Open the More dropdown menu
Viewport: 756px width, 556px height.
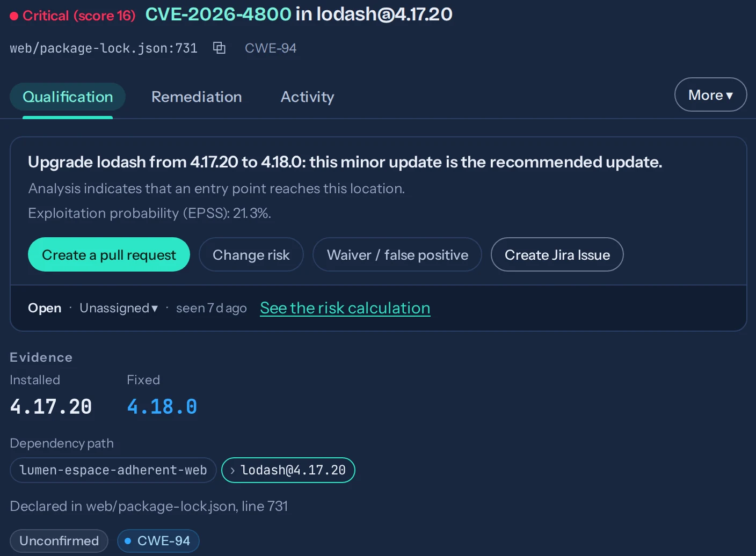[710, 94]
